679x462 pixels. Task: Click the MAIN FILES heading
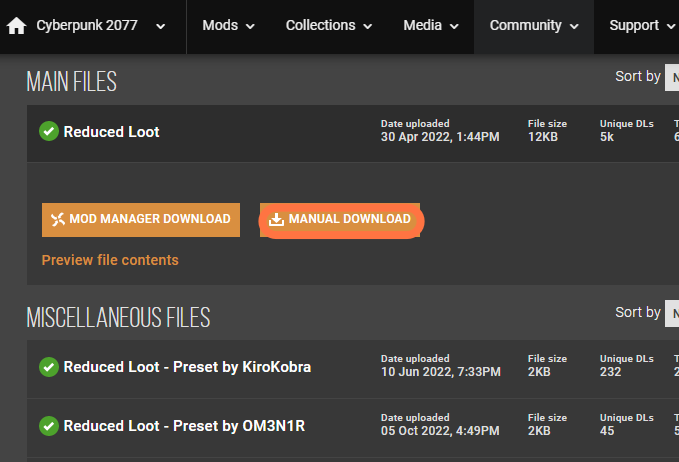(71, 81)
